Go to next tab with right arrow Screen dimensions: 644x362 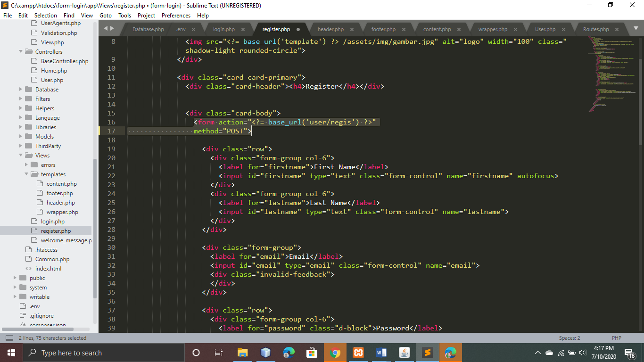[112, 28]
